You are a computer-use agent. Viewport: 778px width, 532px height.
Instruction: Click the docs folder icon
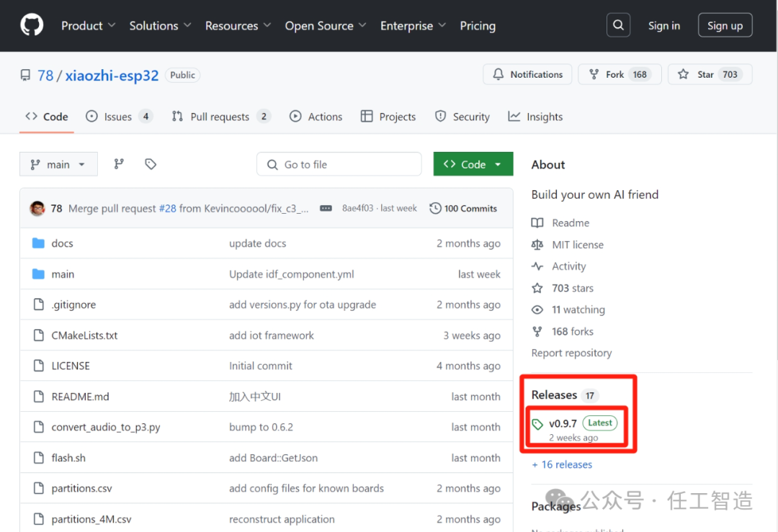(38, 243)
